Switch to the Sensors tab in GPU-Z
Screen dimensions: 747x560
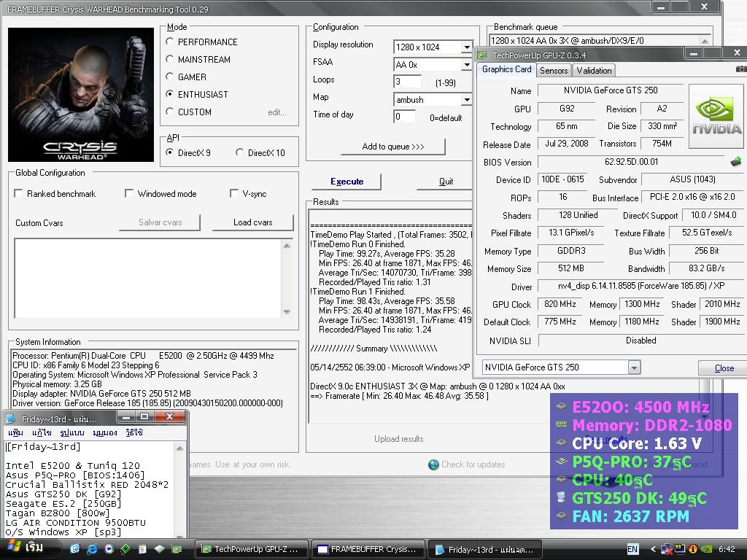(553, 71)
